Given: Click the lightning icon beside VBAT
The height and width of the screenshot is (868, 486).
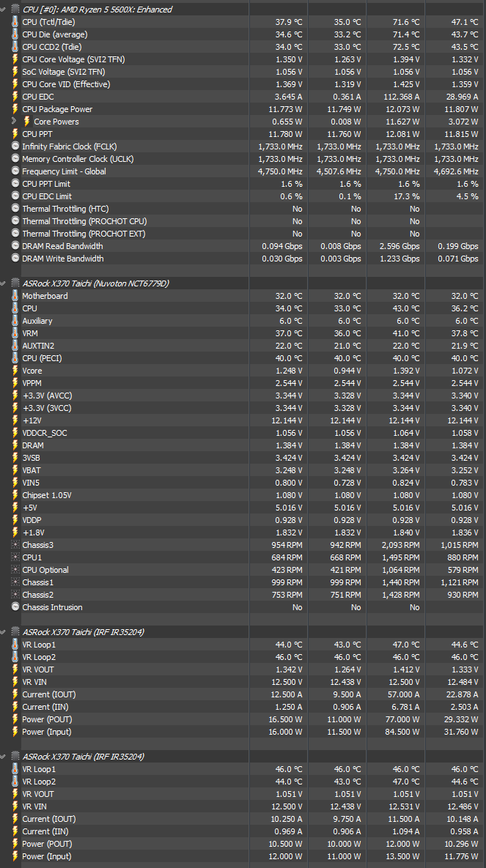Looking at the screenshot, I should tap(15, 470).
